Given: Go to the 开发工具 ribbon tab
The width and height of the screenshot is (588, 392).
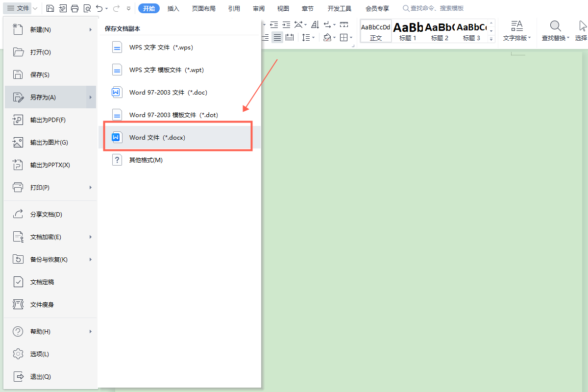Looking at the screenshot, I should 340,8.
